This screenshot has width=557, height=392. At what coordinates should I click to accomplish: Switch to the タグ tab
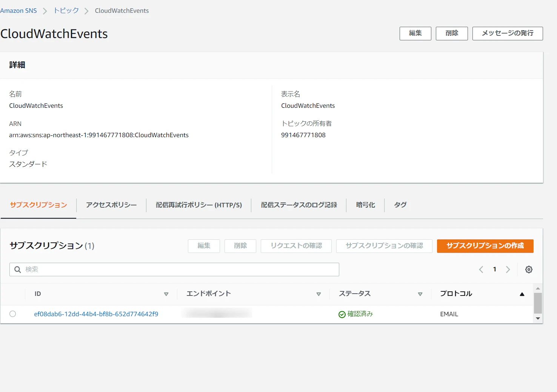pyautogui.click(x=400, y=205)
